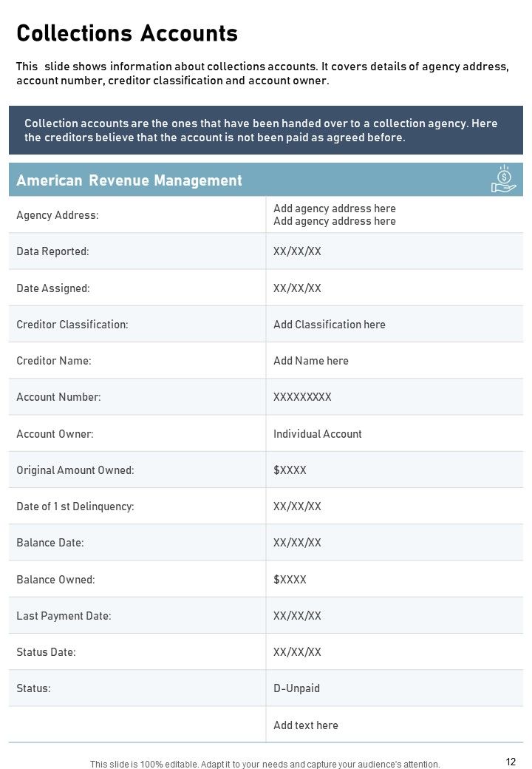Select the dark blue collection accounts description box
This screenshot has height=769, width=532.
tap(265, 130)
